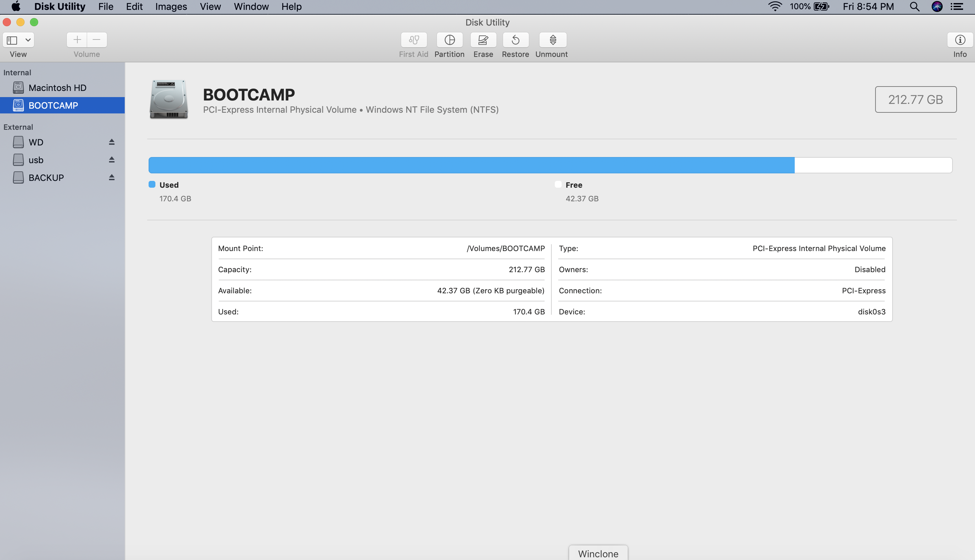Eject the BACKUP external drive
The width and height of the screenshot is (975, 560).
pyautogui.click(x=111, y=177)
